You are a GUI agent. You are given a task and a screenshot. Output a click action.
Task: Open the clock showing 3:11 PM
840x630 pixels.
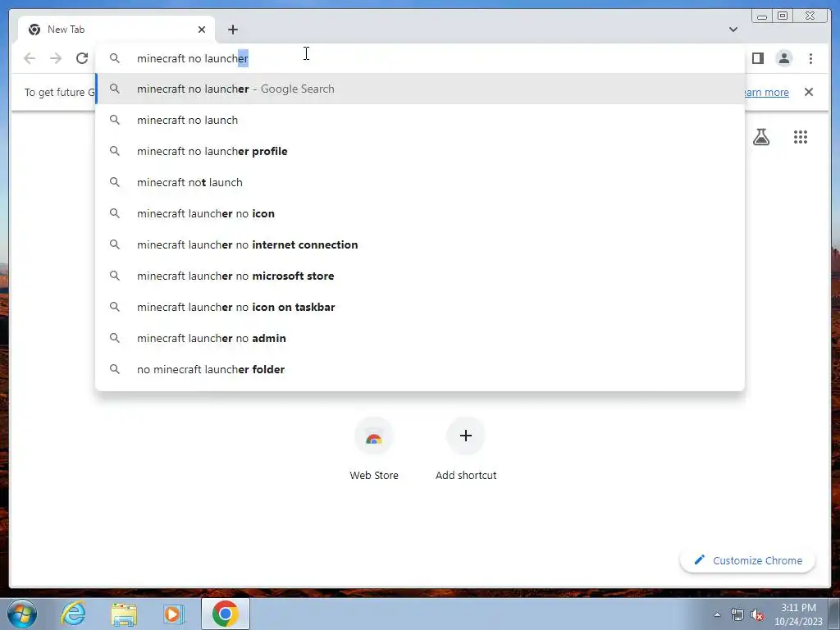[798, 614]
